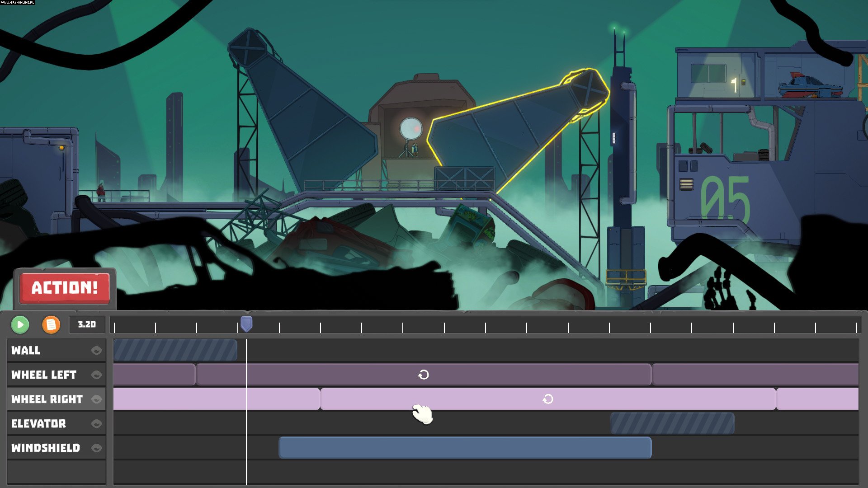The width and height of the screenshot is (868, 488).
Task: Click the rotation loop icon on Wheel Left clip
Action: point(423,375)
